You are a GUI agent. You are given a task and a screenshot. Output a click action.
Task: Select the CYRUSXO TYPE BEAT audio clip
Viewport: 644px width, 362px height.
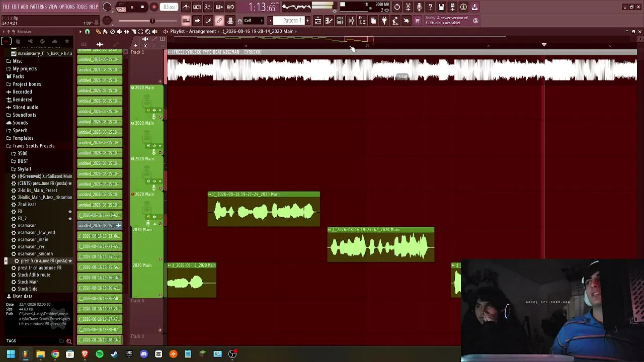pos(402,66)
